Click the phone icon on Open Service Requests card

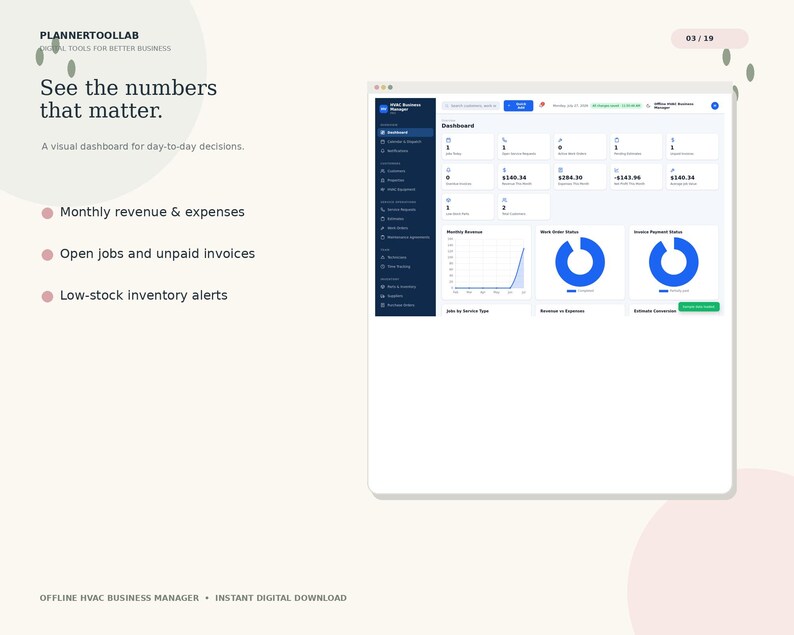click(x=504, y=140)
